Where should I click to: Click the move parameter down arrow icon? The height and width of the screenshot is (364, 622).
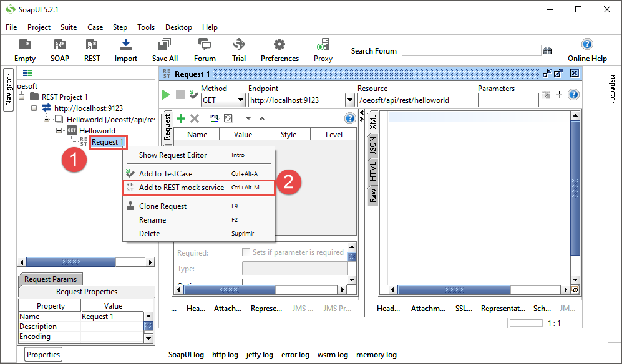(x=248, y=118)
